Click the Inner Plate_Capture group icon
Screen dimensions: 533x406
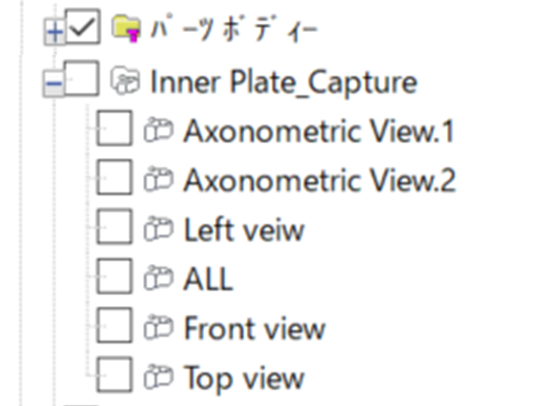125,81
